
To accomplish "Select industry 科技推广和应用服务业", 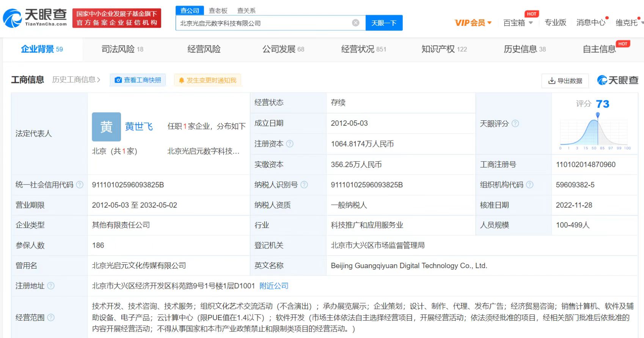I will click(367, 225).
